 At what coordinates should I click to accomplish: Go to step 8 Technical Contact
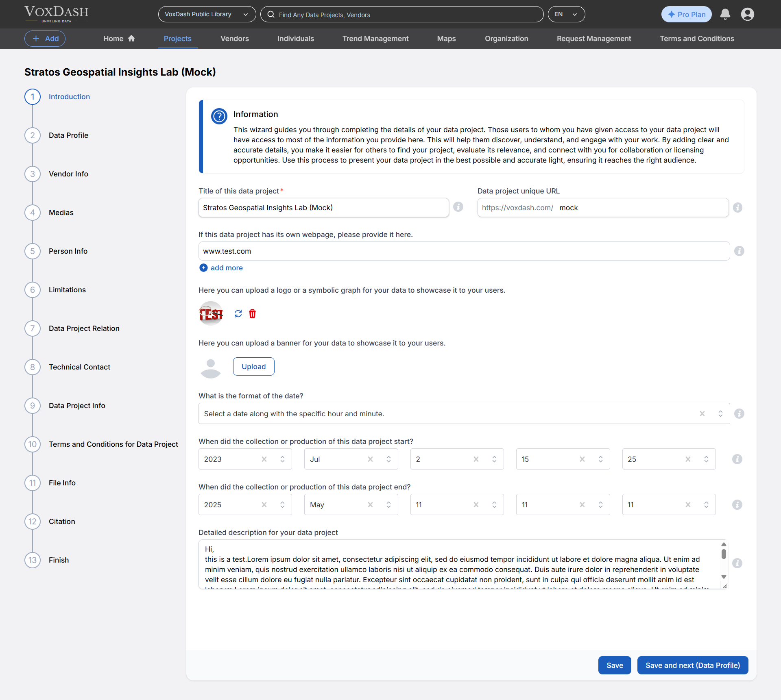80,367
